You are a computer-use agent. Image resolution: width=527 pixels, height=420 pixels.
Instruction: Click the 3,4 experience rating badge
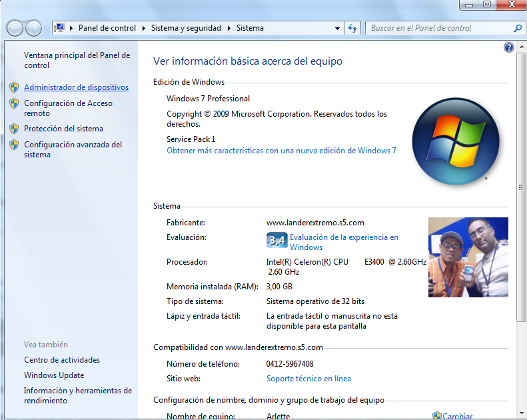point(277,240)
